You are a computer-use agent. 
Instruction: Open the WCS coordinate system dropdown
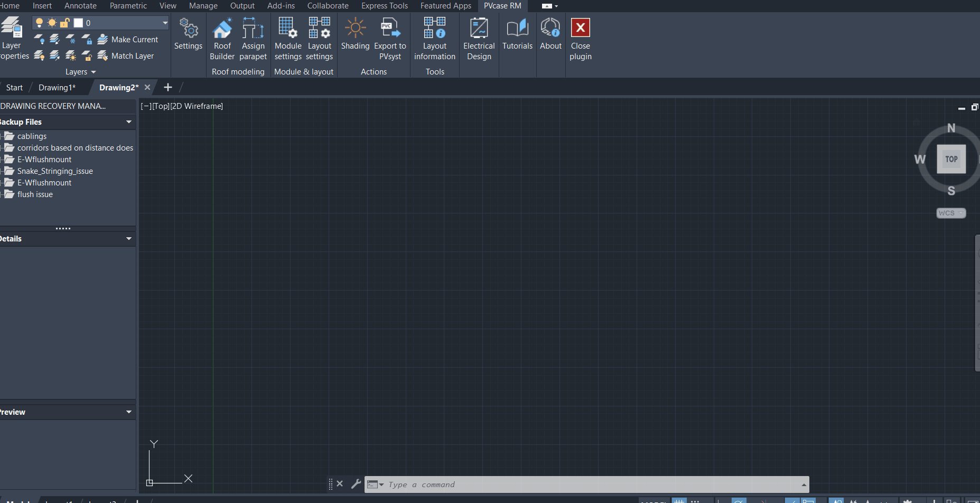tap(951, 213)
